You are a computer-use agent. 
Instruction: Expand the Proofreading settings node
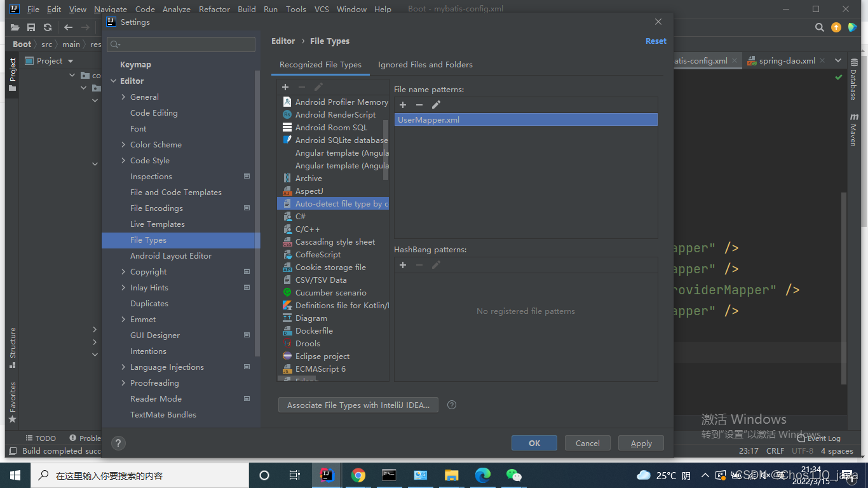point(123,383)
